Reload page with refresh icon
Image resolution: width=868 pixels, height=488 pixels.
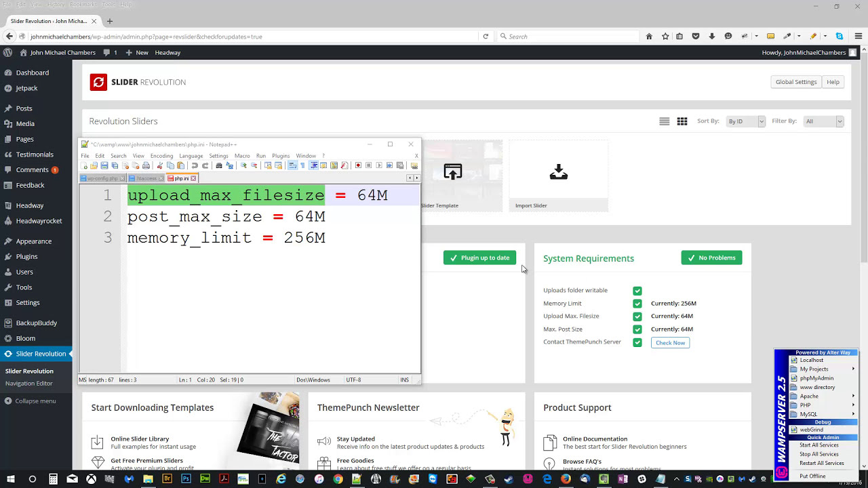pyautogui.click(x=486, y=37)
